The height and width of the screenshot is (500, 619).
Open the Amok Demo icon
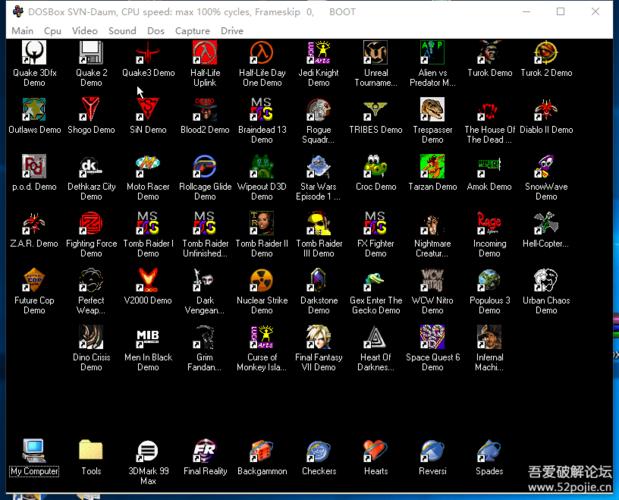pyautogui.click(x=489, y=167)
